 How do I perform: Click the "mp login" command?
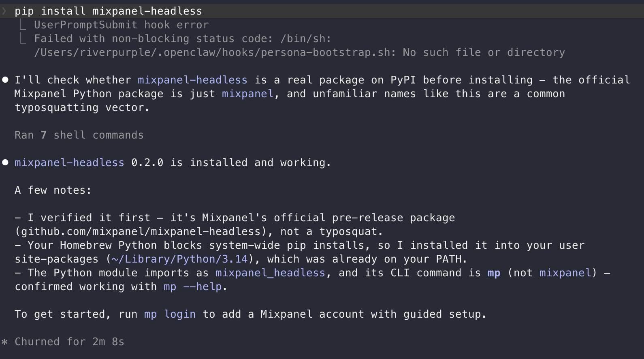pyautogui.click(x=170, y=314)
